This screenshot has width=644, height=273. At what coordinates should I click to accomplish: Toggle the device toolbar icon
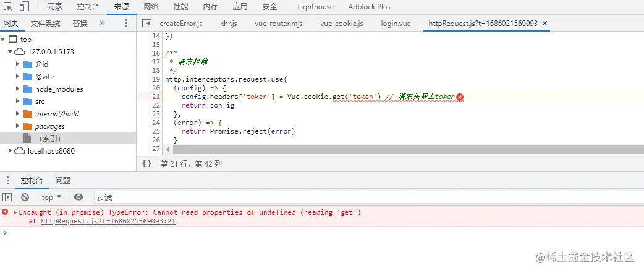(24, 7)
